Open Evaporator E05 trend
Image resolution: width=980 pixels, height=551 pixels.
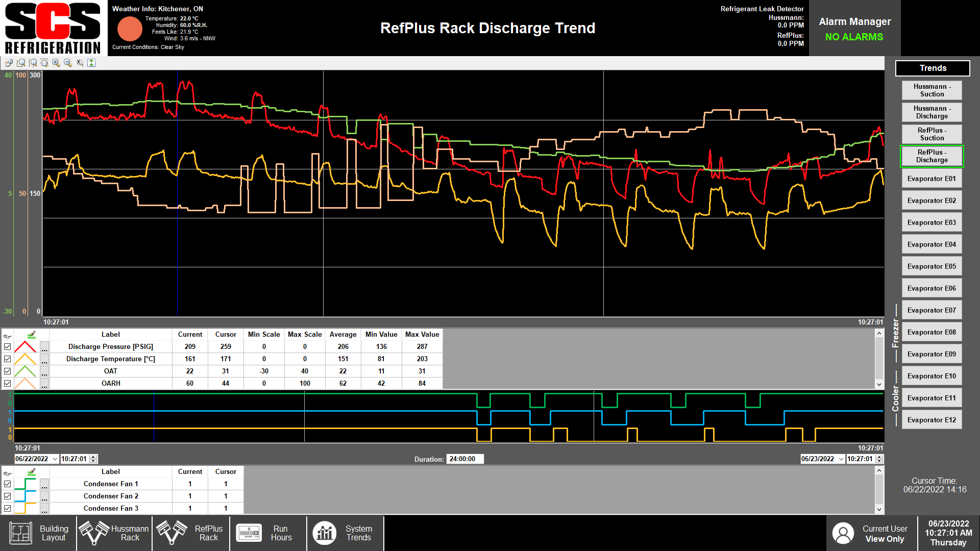pyautogui.click(x=932, y=266)
